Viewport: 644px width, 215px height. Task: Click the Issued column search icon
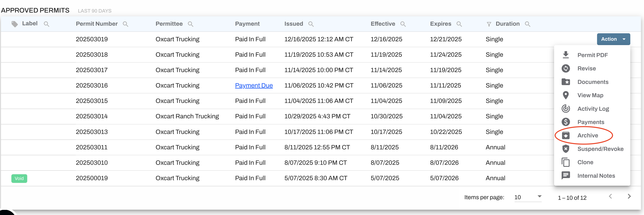pos(311,24)
